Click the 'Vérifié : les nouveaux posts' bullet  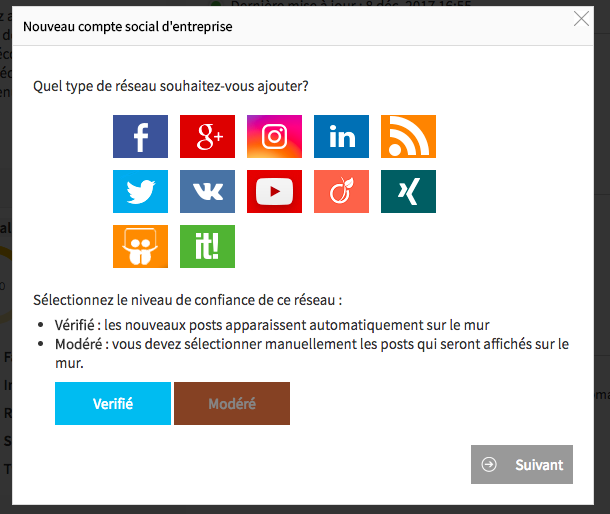(272, 325)
